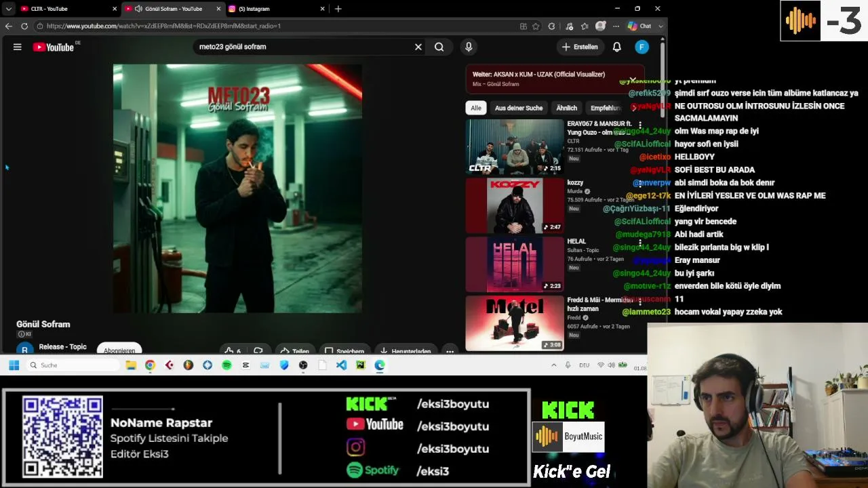Open the Copilot Chat sidebar
Viewport: 868px width, 488px height.
coord(639,26)
